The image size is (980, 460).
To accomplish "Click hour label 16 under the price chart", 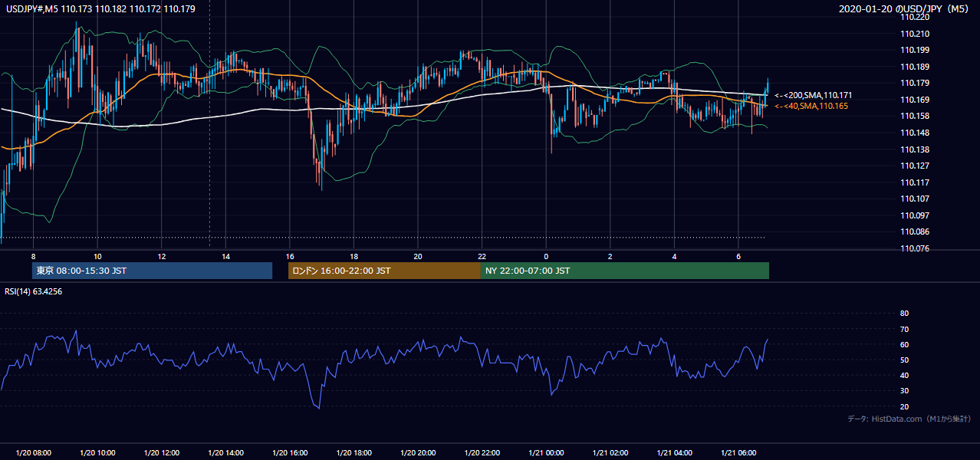I will [289, 256].
